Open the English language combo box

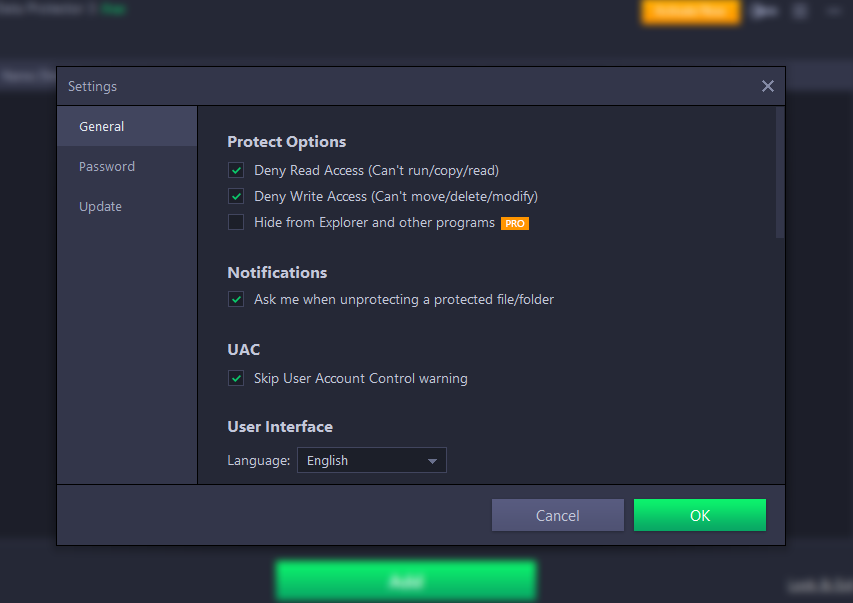(x=372, y=460)
